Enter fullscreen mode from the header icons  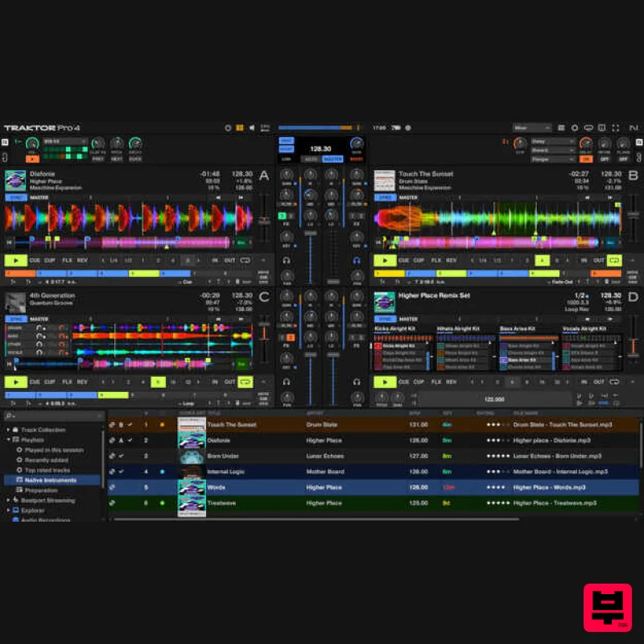[x=614, y=127]
